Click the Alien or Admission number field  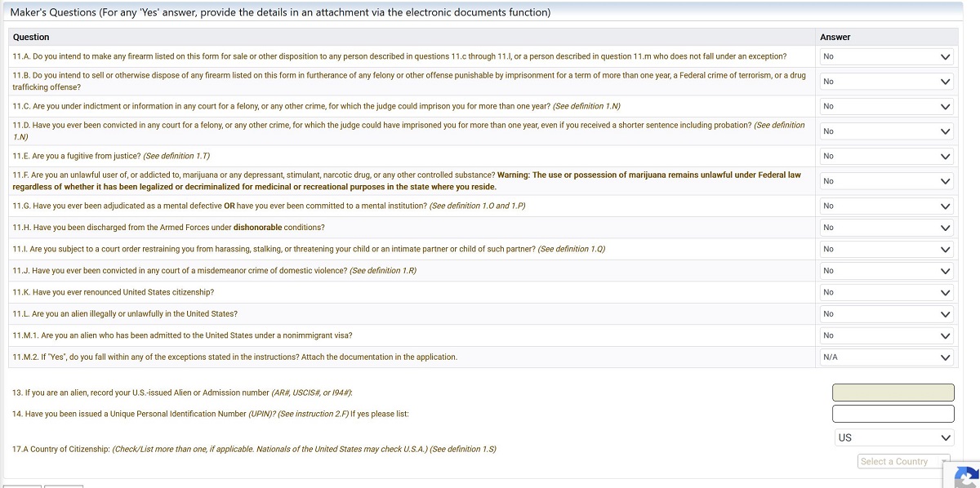[893, 393]
